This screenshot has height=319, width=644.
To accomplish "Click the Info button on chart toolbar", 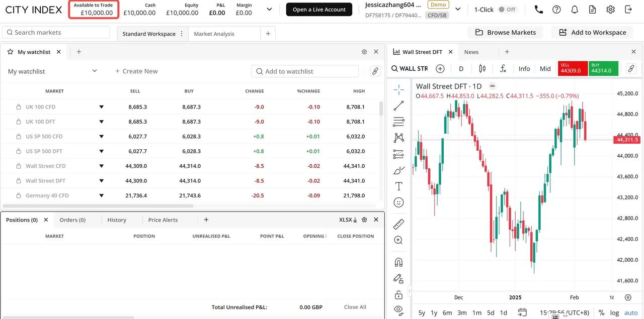I will click(x=524, y=68).
